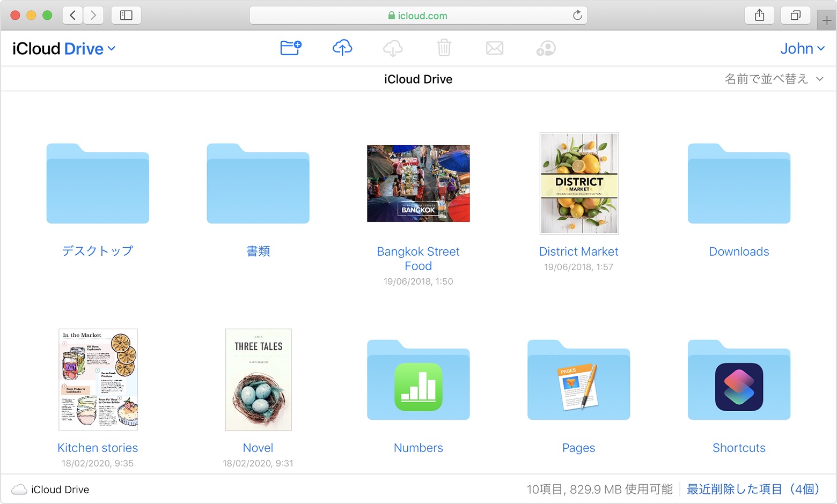Select Bangkok Street Food thumbnail

[x=418, y=183]
